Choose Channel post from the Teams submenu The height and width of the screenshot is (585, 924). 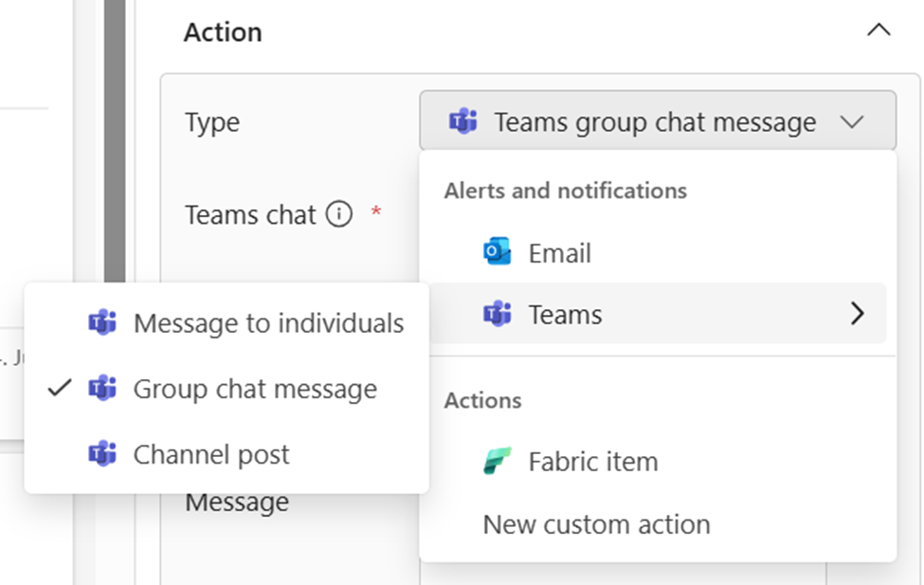pos(211,454)
